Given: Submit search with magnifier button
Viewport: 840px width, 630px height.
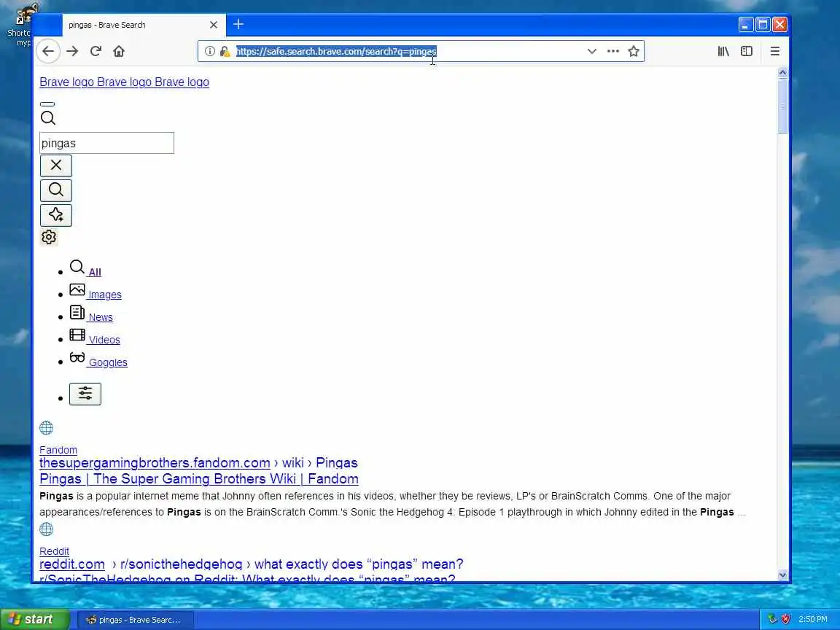Looking at the screenshot, I should click(55, 190).
